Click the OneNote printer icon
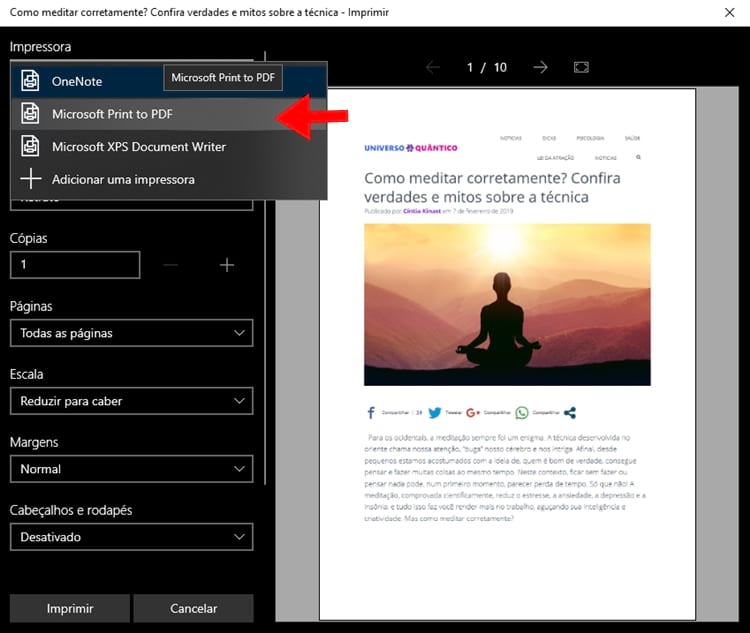The width and height of the screenshot is (750, 633). click(x=31, y=81)
